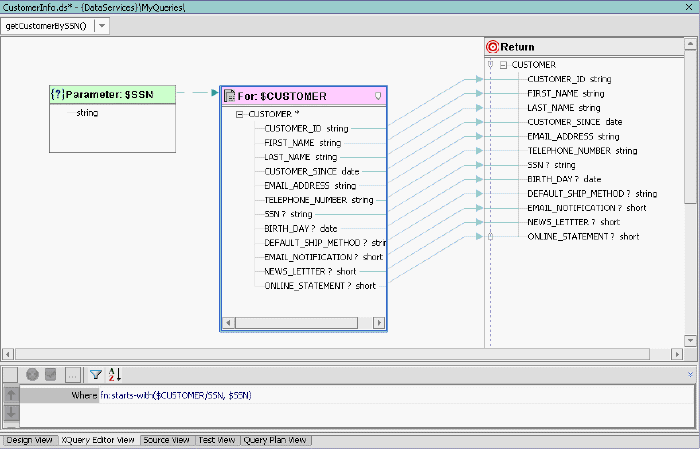Select TELEPHONE_NUMBER string in Return panel
The image size is (700, 449).
[x=582, y=151]
